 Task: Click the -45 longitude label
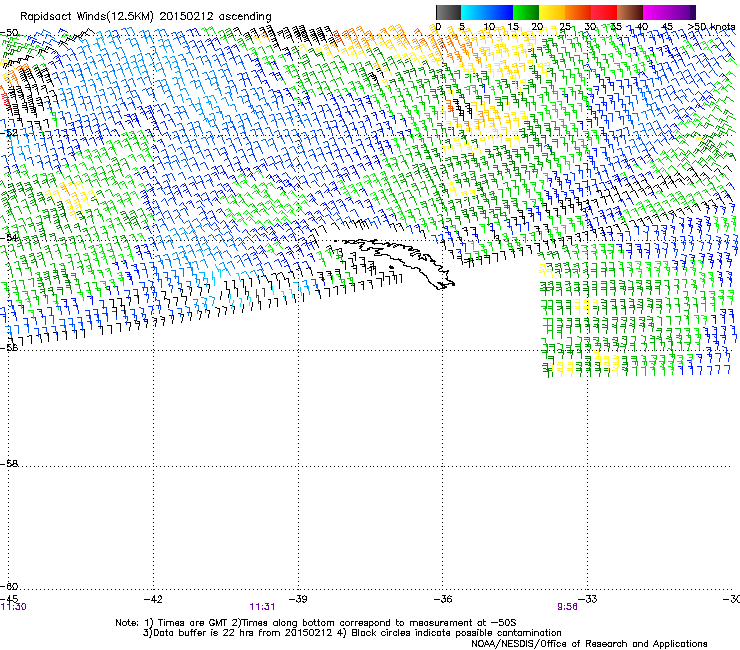point(9,599)
